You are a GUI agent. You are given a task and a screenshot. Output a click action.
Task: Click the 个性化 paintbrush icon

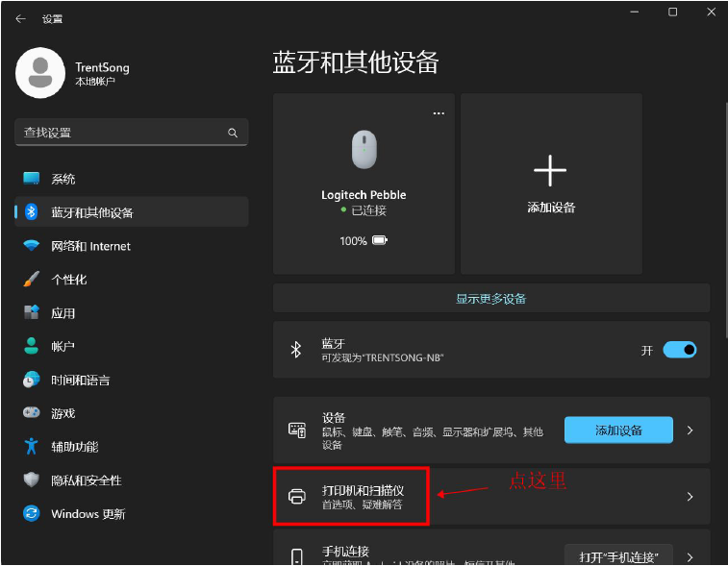(31, 280)
